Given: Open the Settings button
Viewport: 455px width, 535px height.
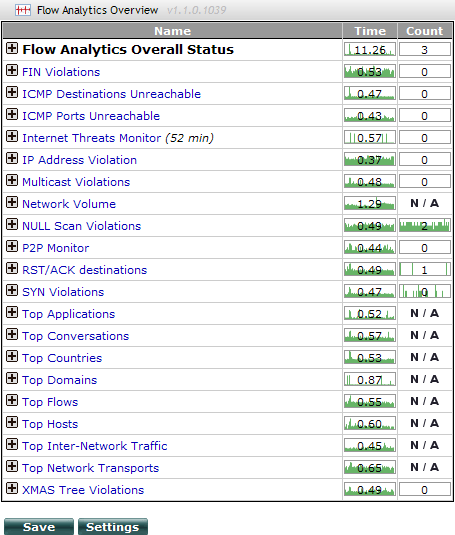Looking at the screenshot, I should 113,527.
